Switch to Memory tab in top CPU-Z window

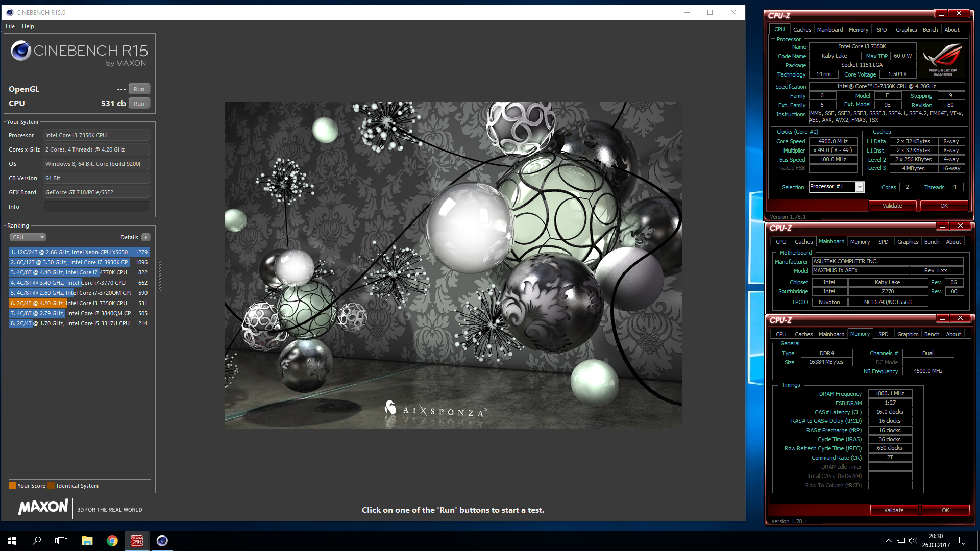point(859,30)
